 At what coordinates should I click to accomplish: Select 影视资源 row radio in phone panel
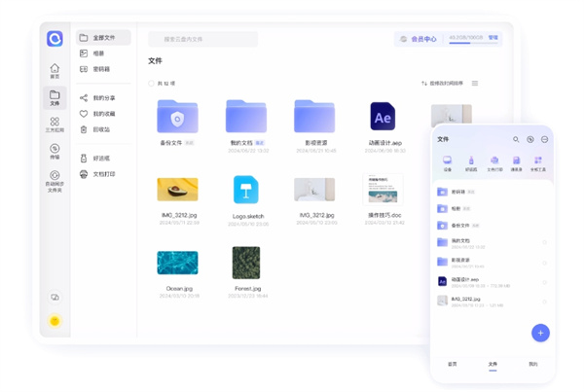pos(544,263)
